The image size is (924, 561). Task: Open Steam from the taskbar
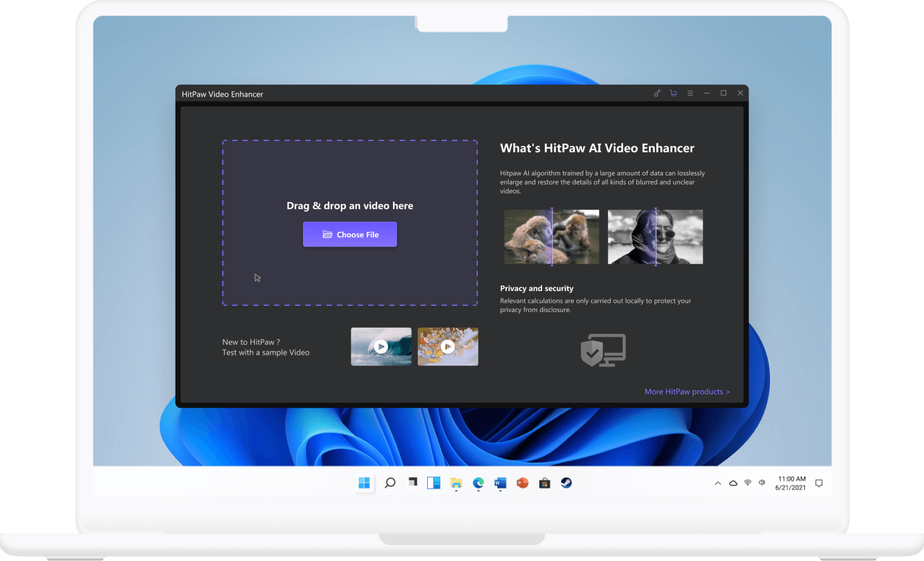tap(566, 483)
